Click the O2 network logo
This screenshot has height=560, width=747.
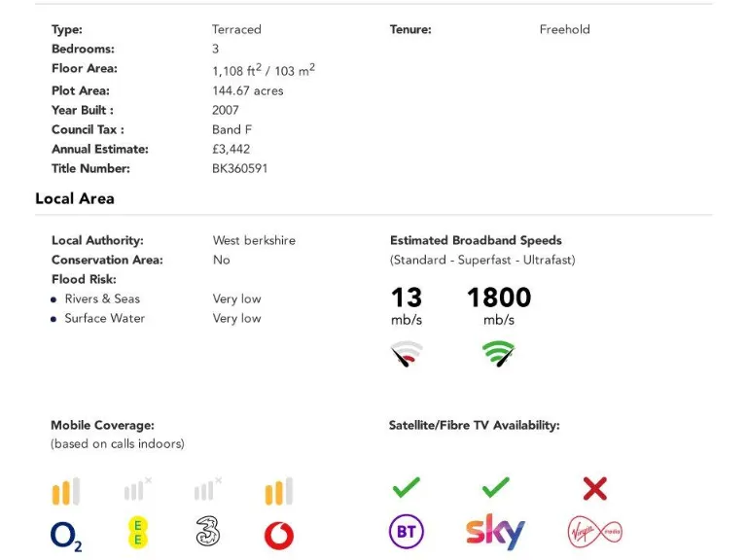(66, 537)
